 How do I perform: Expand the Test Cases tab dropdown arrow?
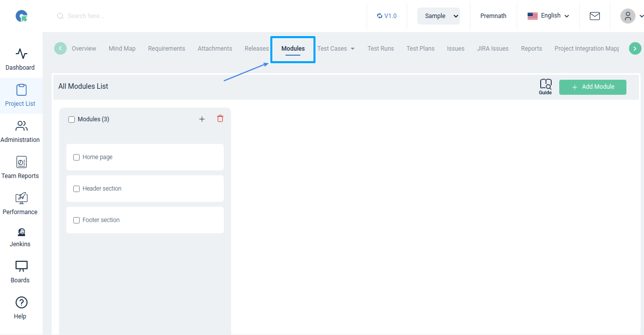(353, 49)
